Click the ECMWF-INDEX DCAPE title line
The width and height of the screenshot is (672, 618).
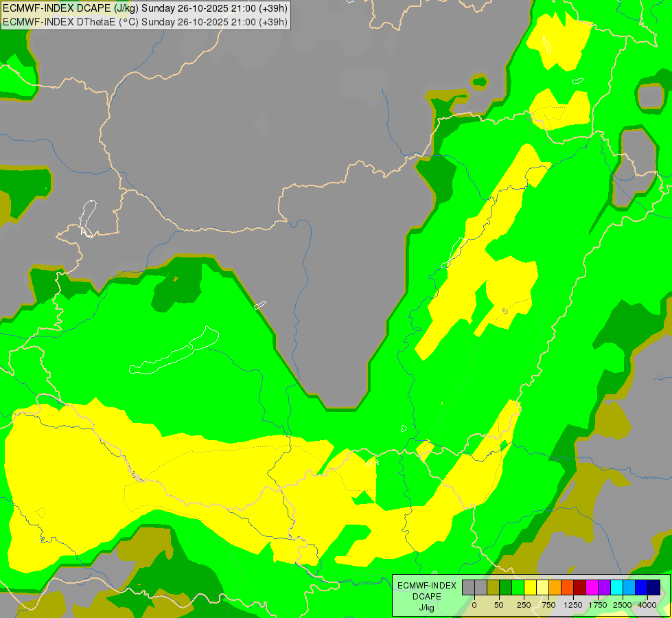146,8
